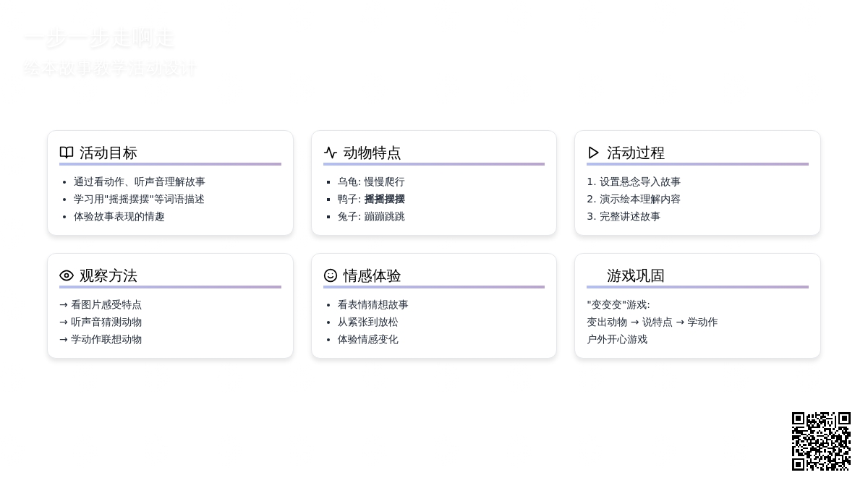Click the play triangle icon beside 活动过程
Viewport: 868px width, 488px height.
594,153
